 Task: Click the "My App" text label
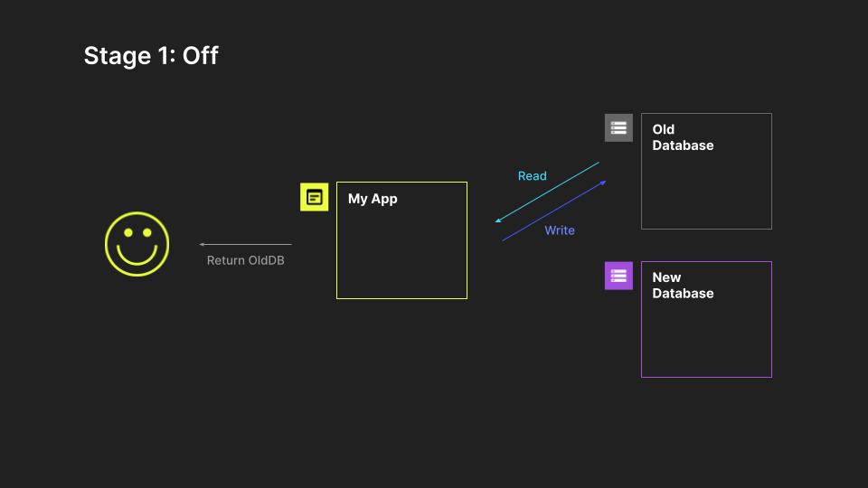click(x=373, y=199)
